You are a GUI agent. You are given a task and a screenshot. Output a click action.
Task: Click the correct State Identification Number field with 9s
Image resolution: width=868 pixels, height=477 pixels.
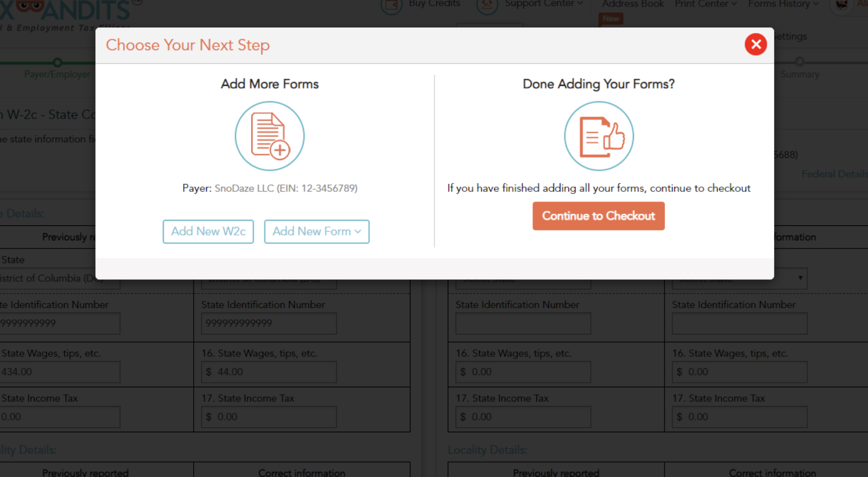269,323
